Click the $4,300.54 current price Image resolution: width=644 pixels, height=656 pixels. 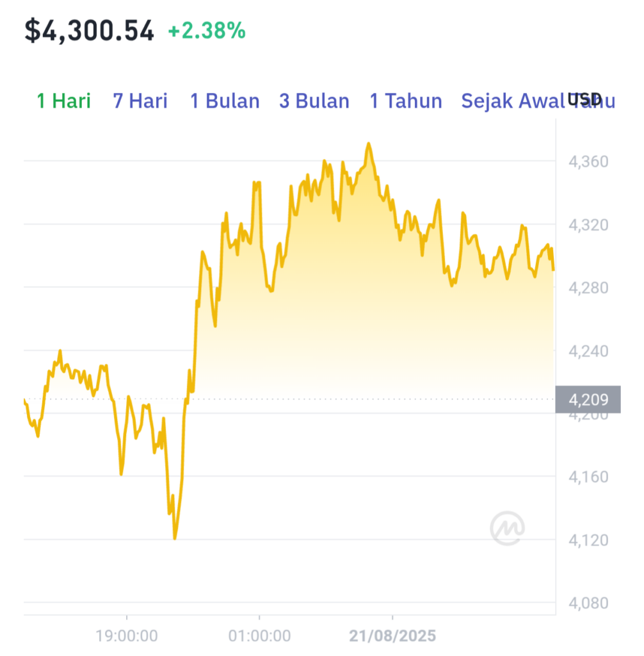90,31
